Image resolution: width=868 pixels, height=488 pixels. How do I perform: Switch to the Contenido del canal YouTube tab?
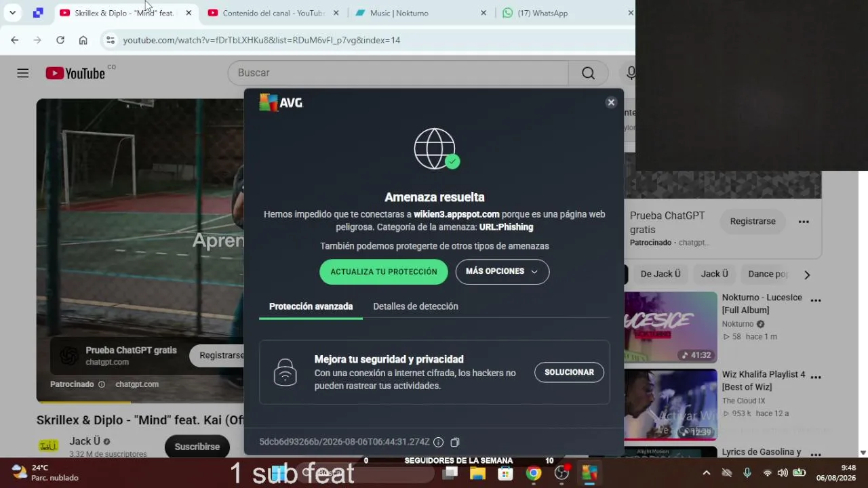click(273, 13)
